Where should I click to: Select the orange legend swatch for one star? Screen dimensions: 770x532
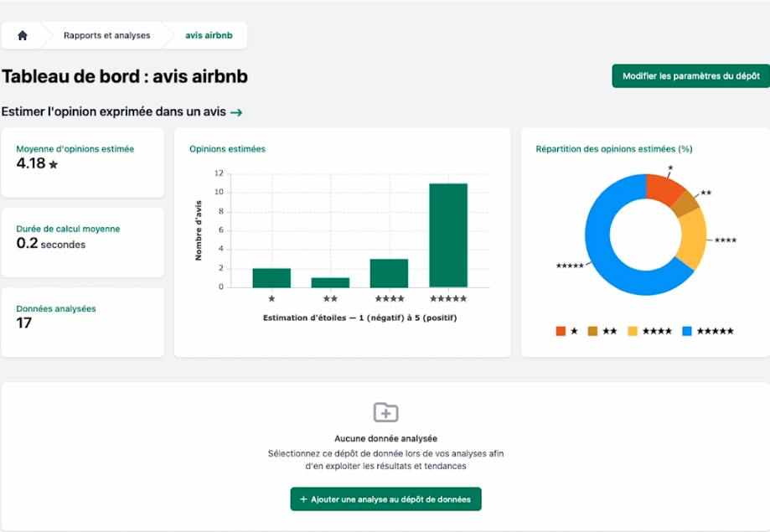(x=560, y=330)
